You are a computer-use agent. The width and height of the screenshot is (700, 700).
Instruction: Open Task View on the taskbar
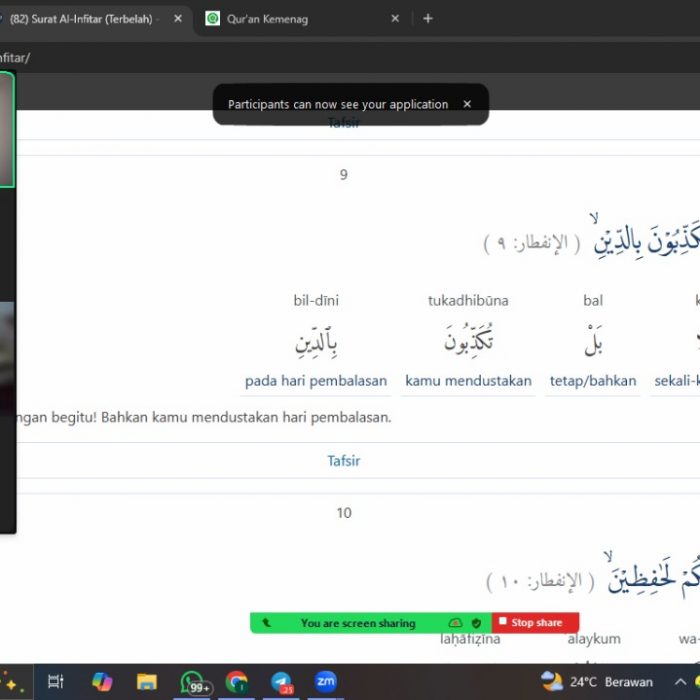point(57,682)
